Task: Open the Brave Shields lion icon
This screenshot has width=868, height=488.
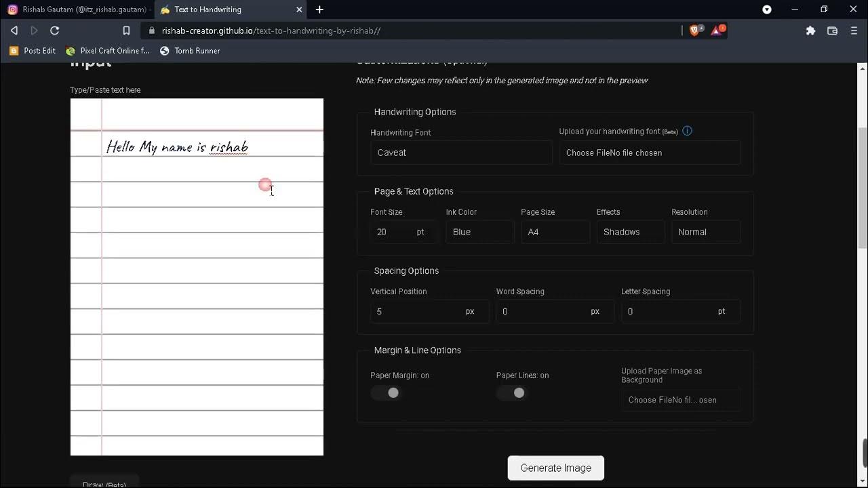Action: pyautogui.click(x=696, y=30)
